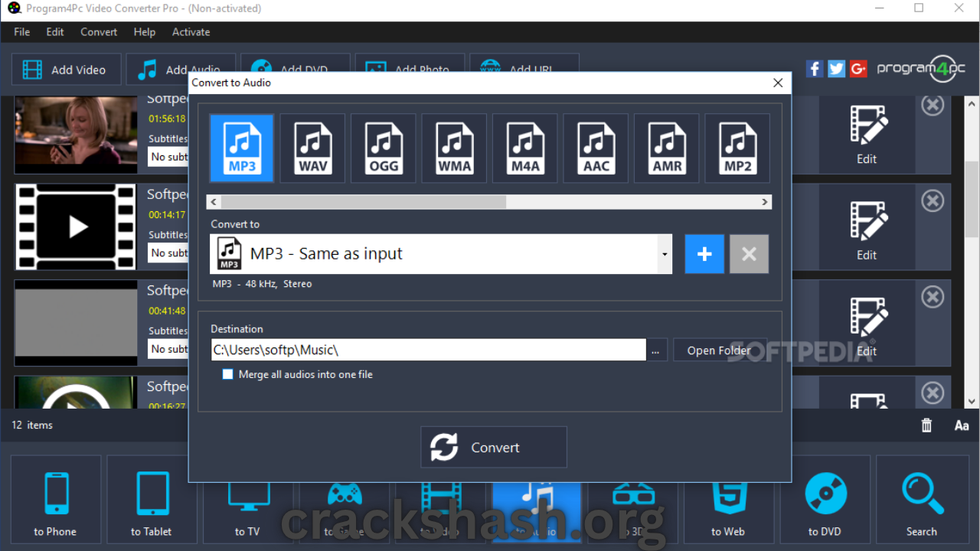Choose the to Web output
This screenshot has height=551, width=980.
tap(727, 514)
